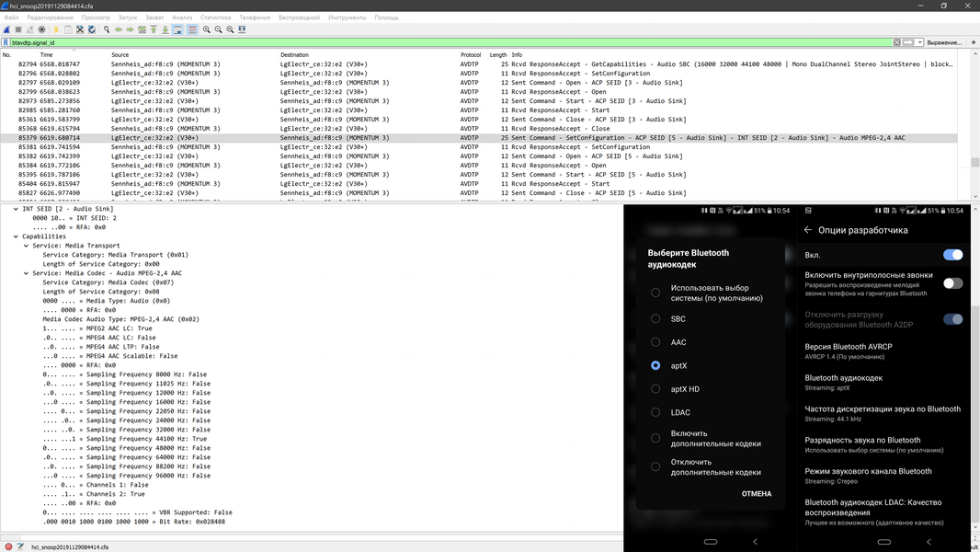This screenshot has height=552, width=980.
Task: Close the capture file X icon
Action: point(80,29)
